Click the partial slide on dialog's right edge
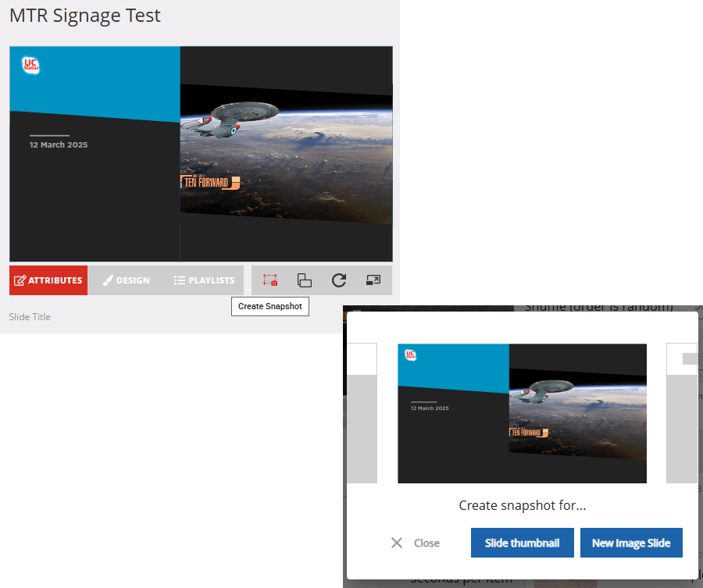 [681, 414]
